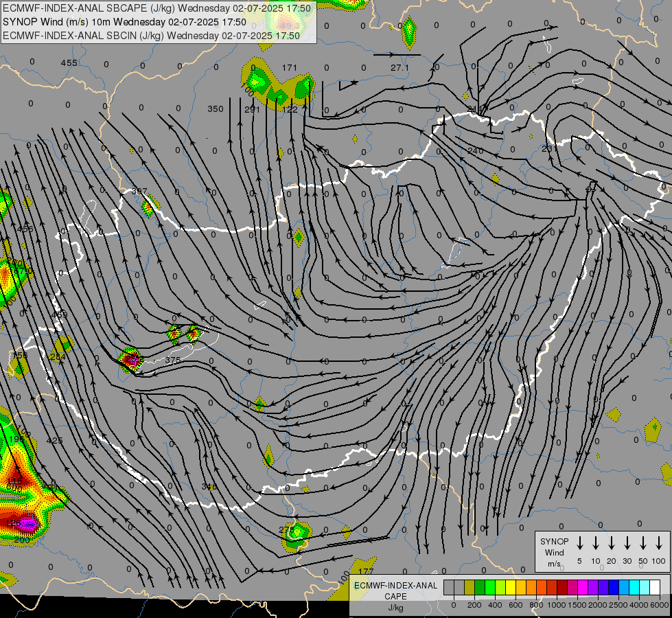The height and width of the screenshot is (618, 672).
Task: Click the 2500 tick on CAPE scale
Action: point(618,605)
